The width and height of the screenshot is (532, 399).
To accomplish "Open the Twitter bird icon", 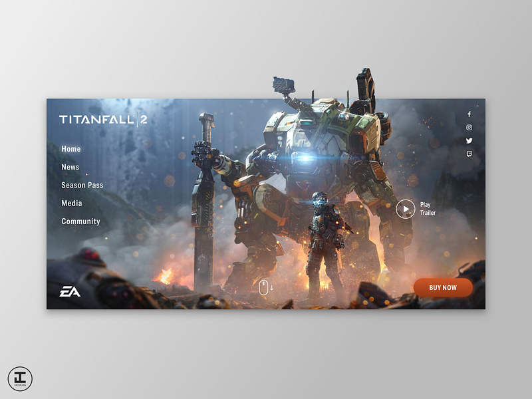I will tap(469, 140).
